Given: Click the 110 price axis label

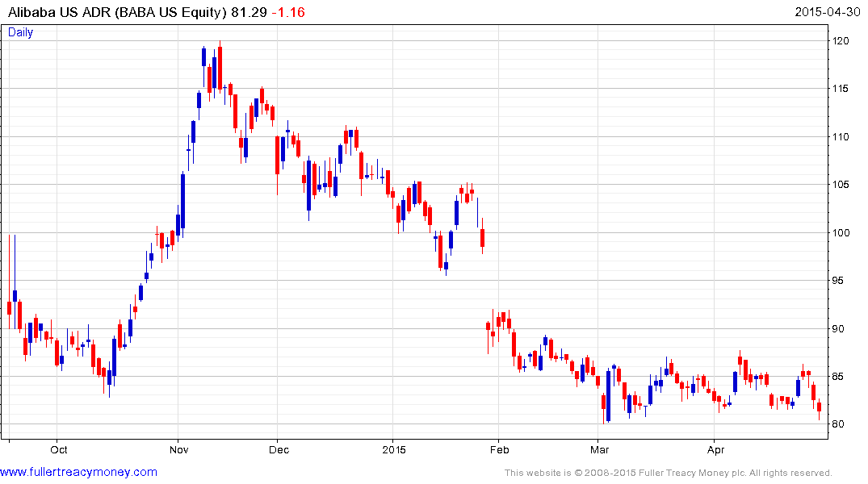Looking at the screenshot, I should [x=841, y=136].
